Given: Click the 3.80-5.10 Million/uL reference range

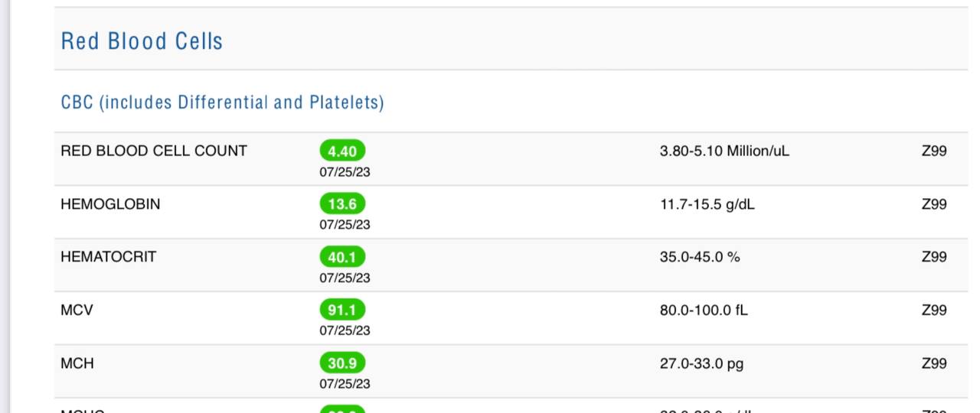Looking at the screenshot, I should [x=724, y=151].
